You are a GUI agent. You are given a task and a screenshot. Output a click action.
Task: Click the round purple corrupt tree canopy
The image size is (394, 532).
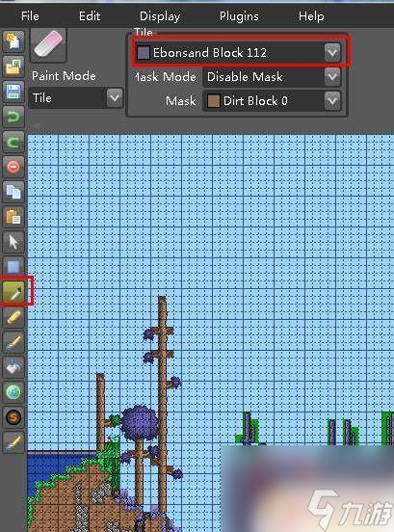[140, 422]
